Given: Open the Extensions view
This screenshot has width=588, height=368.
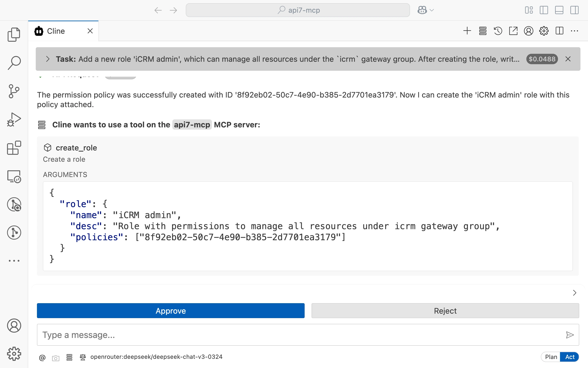Looking at the screenshot, I should pyautogui.click(x=14, y=148).
